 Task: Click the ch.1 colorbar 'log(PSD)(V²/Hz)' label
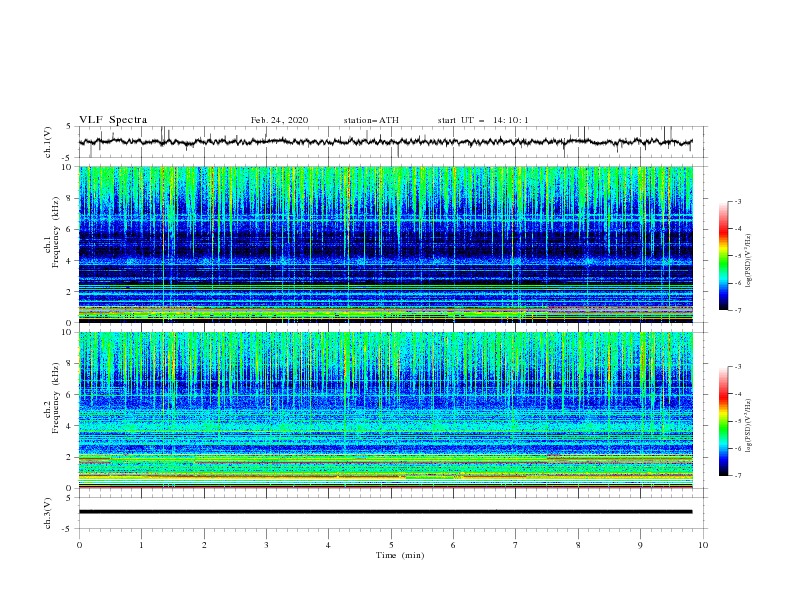[749, 261]
